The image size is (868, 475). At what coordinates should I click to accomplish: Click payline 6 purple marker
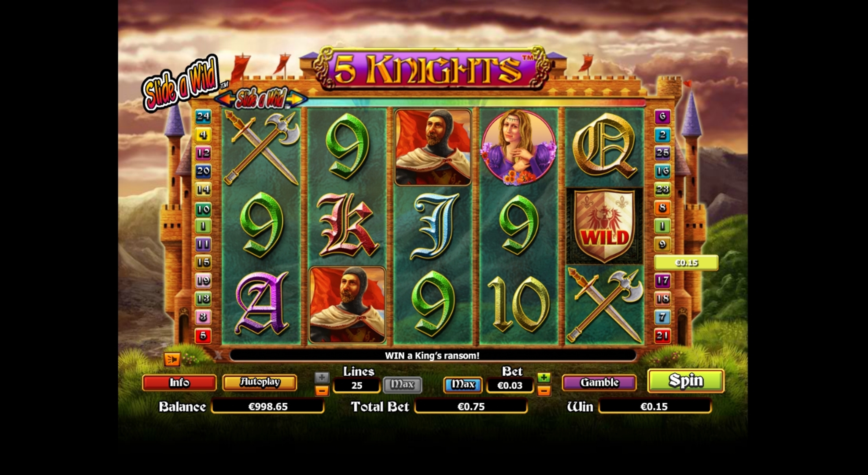click(662, 117)
